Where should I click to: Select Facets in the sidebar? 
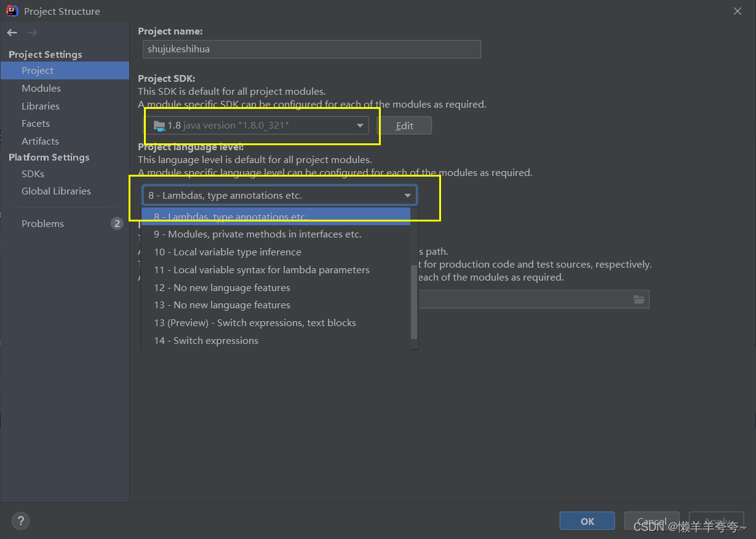click(x=35, y=123)
